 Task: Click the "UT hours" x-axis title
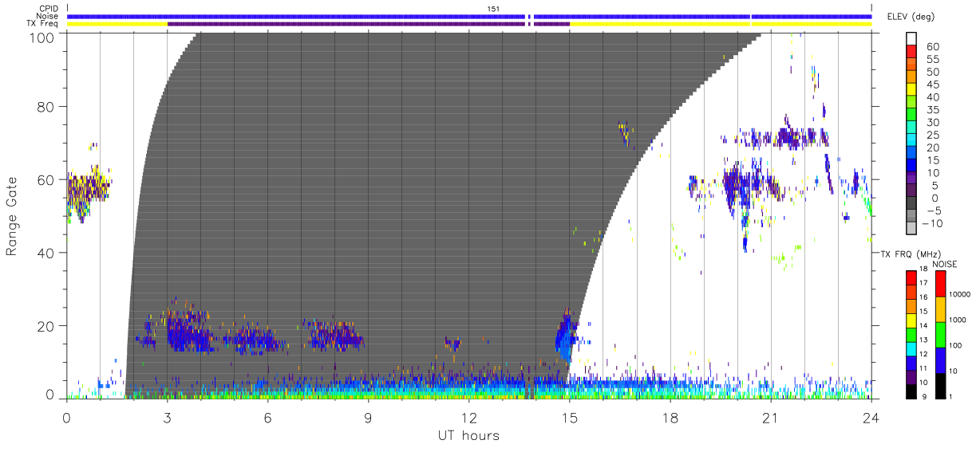468,435
